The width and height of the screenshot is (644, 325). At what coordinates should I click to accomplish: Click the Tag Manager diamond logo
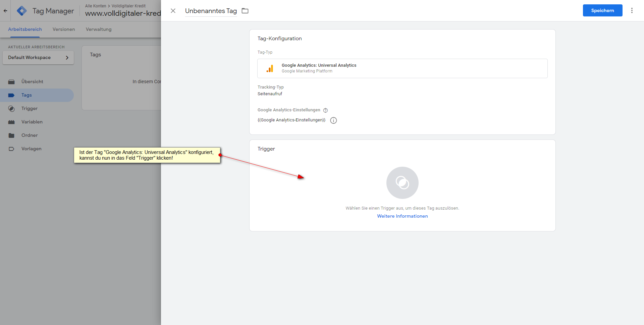point(22,11)
